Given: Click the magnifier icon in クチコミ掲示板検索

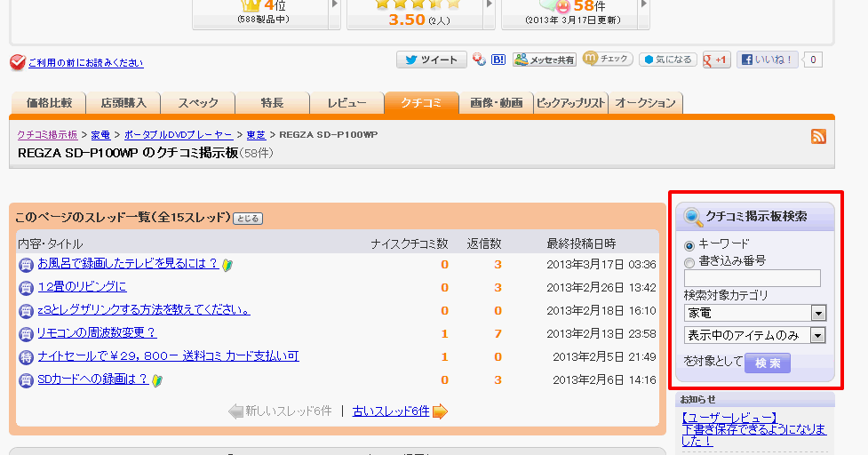Looking at the screenshot, I should pyautogui.click(x=692, y=217).
